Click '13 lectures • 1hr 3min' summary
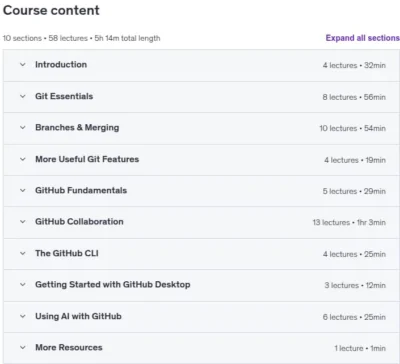The image size is (400, 364). tap(349, 222)
